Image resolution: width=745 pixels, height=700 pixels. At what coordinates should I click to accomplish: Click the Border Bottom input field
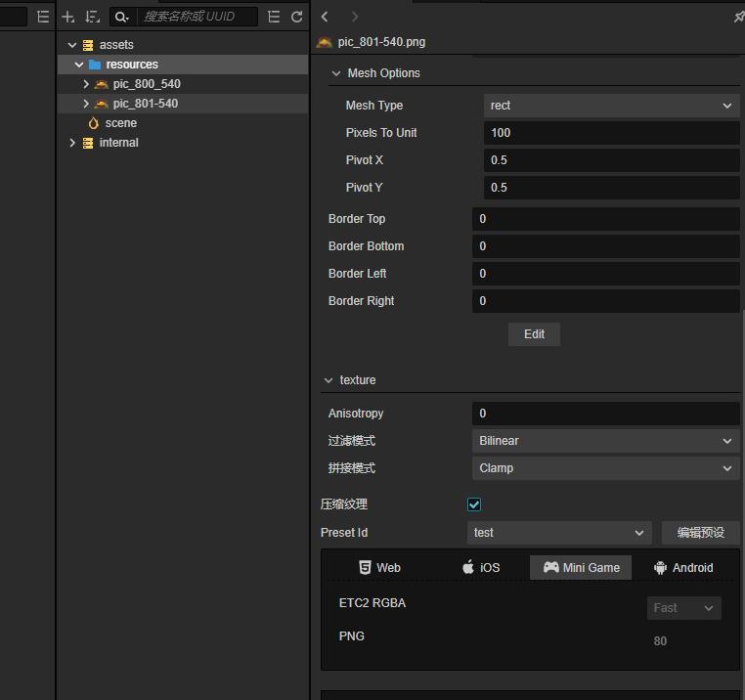606,246
